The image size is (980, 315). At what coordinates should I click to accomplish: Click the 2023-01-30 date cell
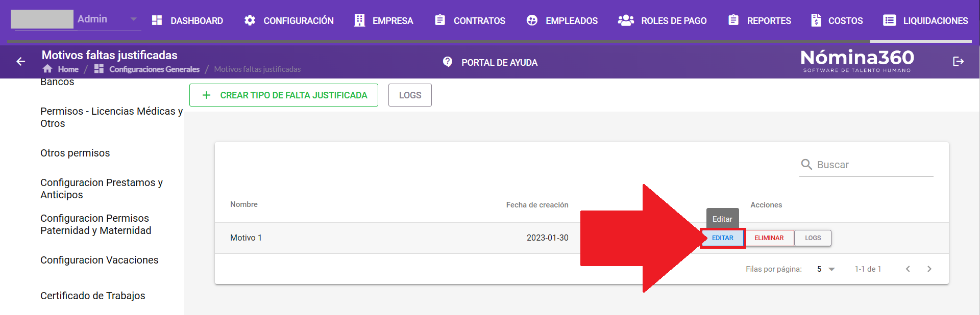[x=548, y=238]
